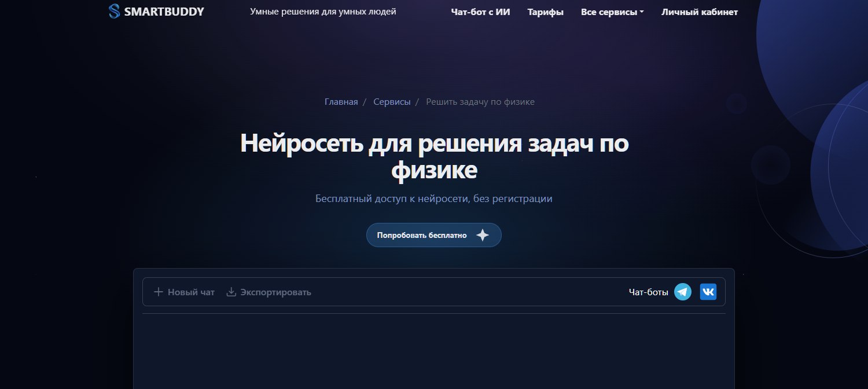Screen dimensions: 868x389
Task: Click the download icon beside Экспортировать
Action: [231, 292]
